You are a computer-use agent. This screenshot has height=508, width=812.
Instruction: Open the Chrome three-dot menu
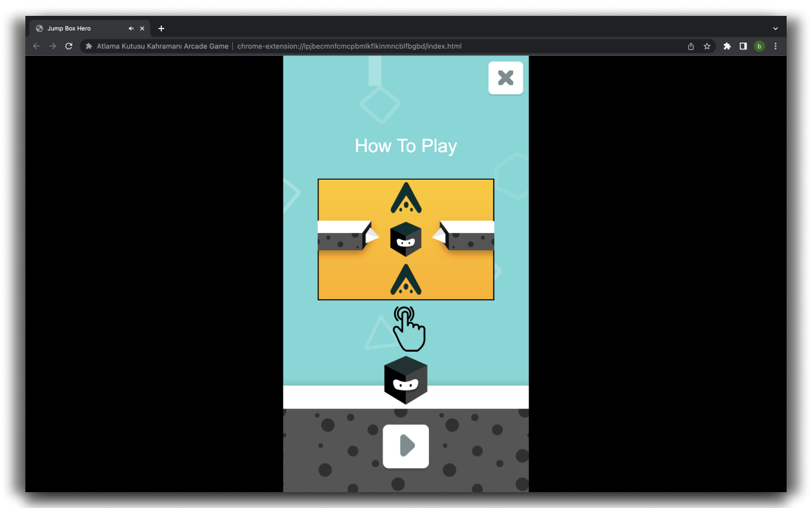tap(775, 46)
